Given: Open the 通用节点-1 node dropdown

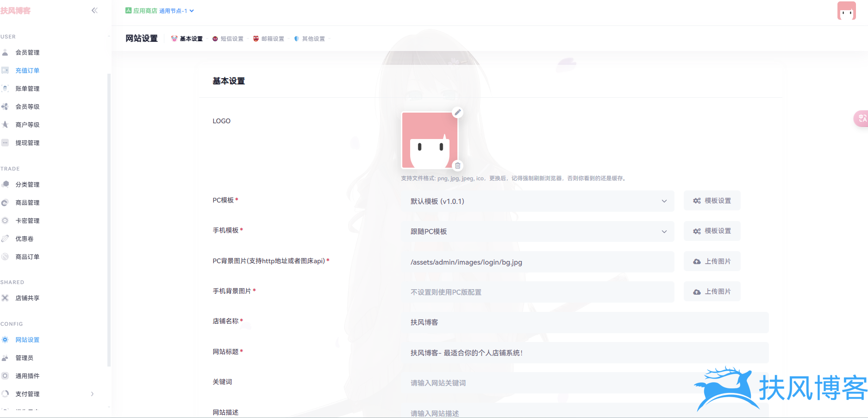Looking at the screenshot, I should click(176, 11).
